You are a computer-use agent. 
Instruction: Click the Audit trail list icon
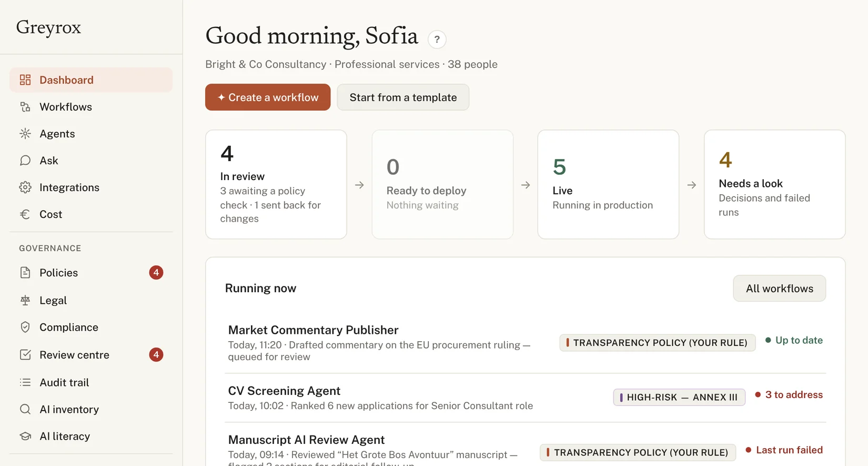(25, 382)
